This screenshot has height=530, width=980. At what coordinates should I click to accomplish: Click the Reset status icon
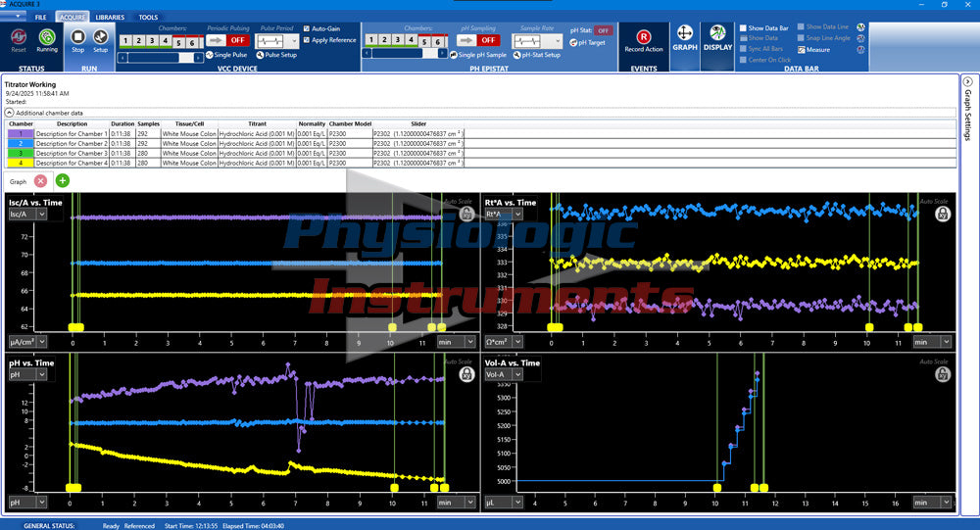click(x=19, y=37)
